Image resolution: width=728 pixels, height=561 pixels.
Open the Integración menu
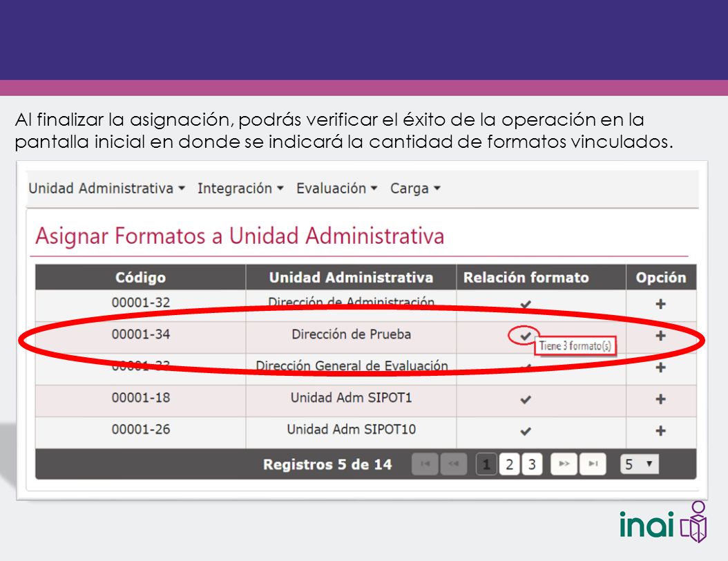240,188
